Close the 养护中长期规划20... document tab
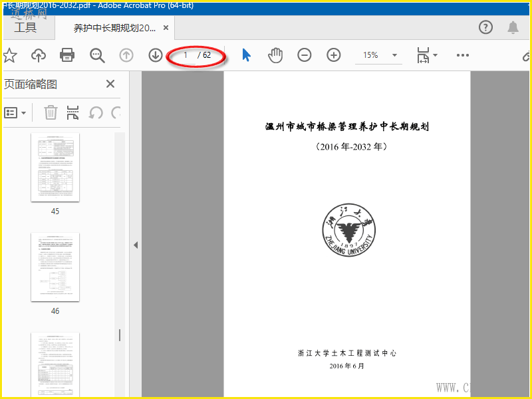This screenshot has height=399, width=532. click(x=166, y=28)
